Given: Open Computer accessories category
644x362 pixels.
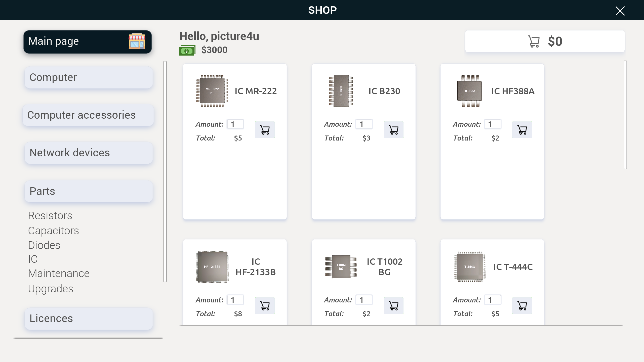Looking at the screenshot, I should 88,115.
